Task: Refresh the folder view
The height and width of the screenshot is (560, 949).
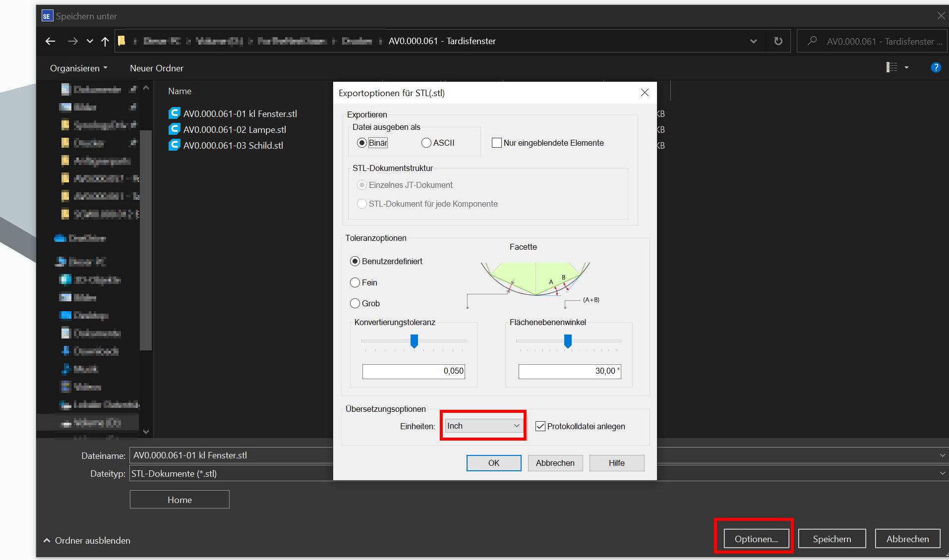Action: [778, 41]
